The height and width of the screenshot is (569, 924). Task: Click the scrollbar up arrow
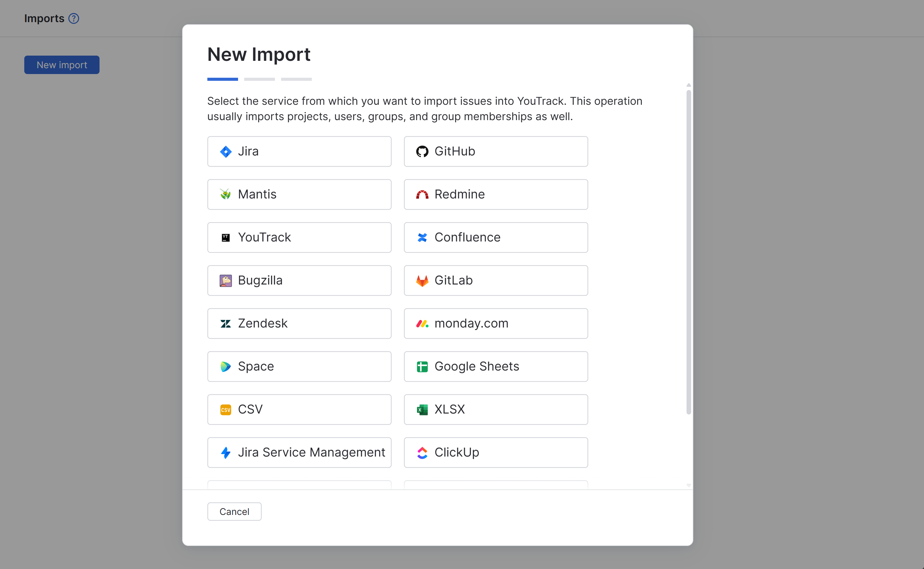689,85
